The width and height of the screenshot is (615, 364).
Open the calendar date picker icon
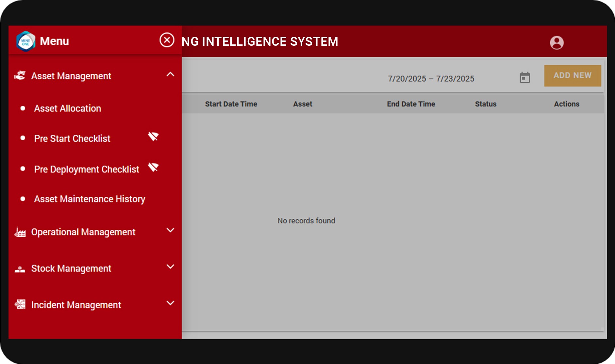tap(525, 78)
